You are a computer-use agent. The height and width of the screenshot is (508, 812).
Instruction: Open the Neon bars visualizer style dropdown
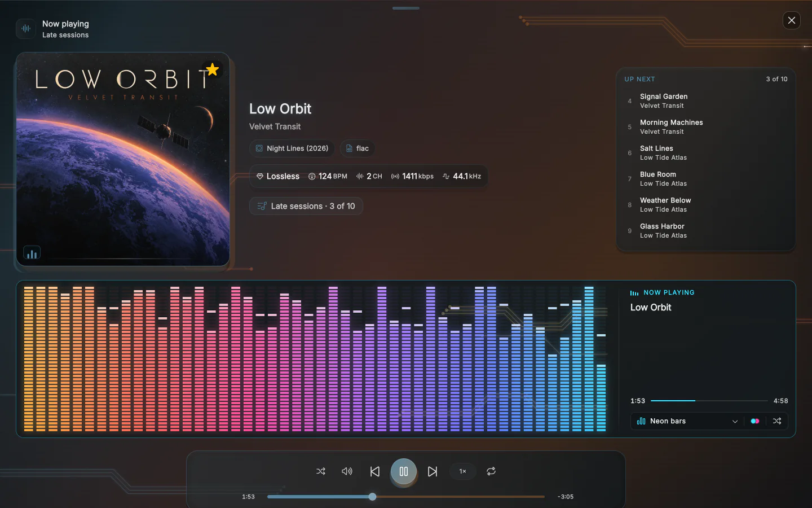coord(687,421)
